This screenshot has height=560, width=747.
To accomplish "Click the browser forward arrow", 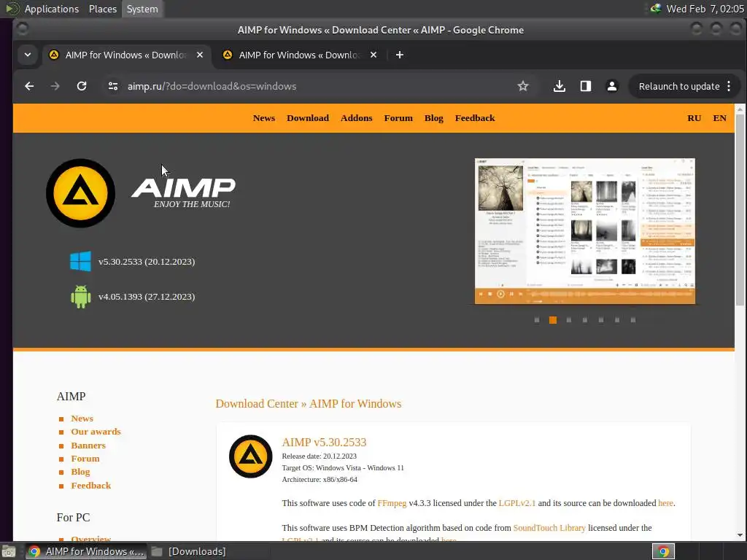I will coord(55,86).
